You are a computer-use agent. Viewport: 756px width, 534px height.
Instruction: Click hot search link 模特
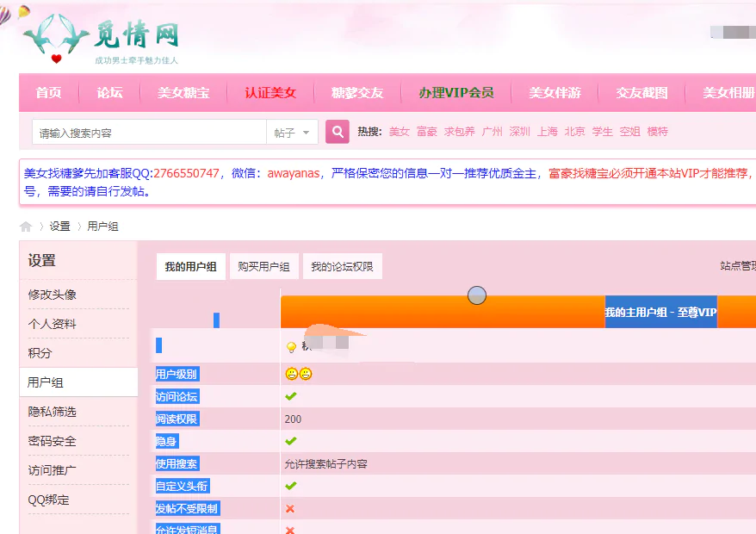657,132
